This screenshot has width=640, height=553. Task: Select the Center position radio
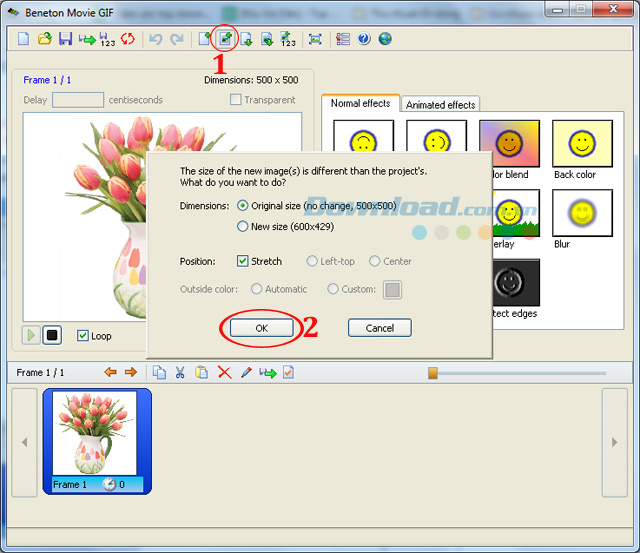[x=374, y=261]
